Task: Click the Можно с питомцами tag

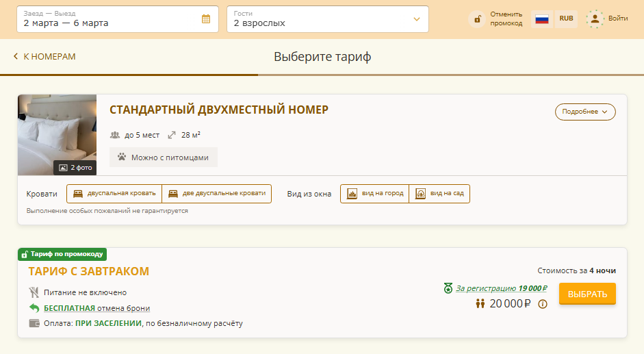Action: pos(164,157)
